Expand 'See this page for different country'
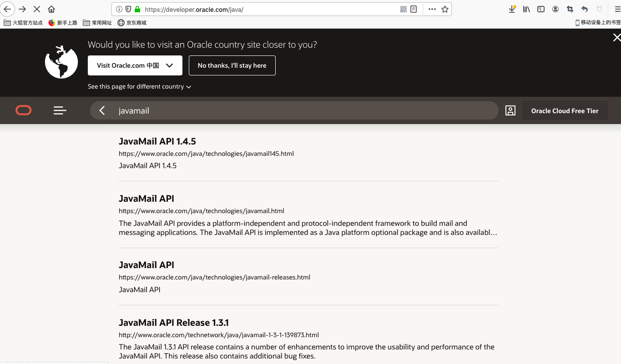This screenshot has height=364, width=621. 139,86
